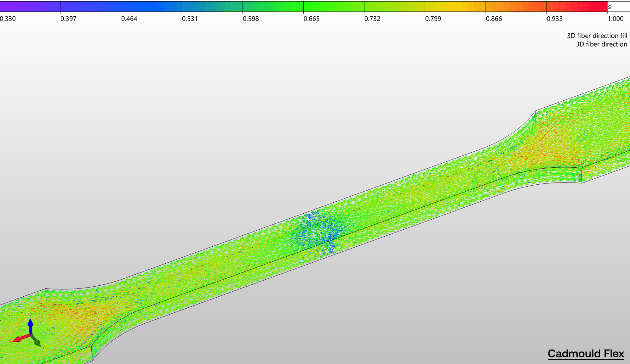
Task: Click the purple segment of the color scale
Action: [x=30, y=7]
